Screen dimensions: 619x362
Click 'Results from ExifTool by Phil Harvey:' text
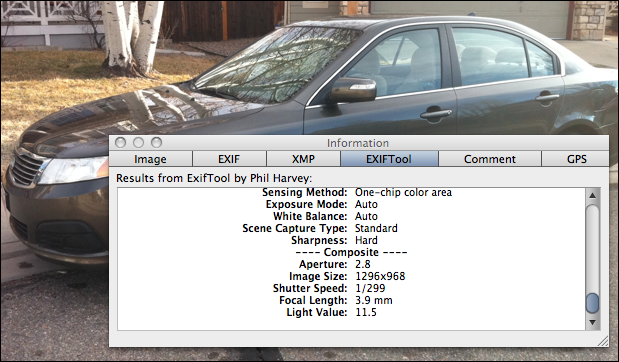(214, 178)
